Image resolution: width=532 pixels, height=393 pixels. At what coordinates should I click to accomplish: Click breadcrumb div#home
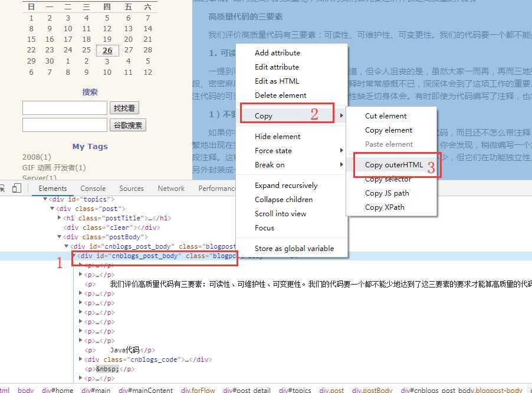click(x=57, y=390)
